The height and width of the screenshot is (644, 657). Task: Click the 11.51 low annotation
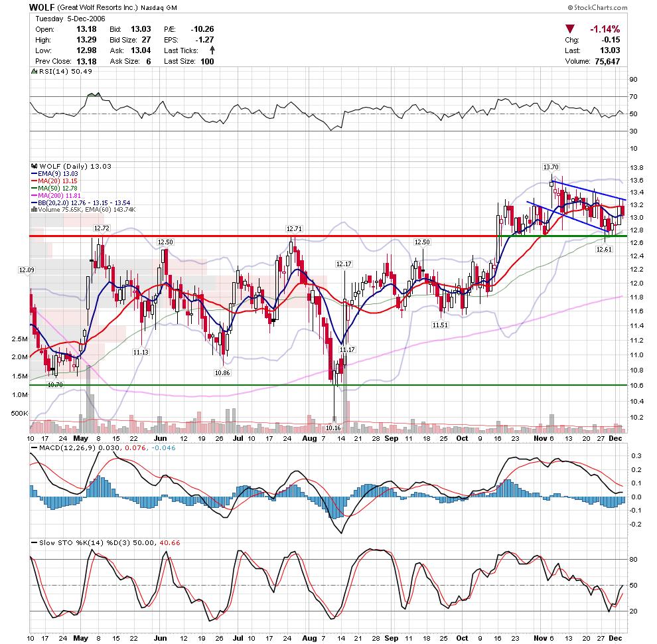[441, 325]
